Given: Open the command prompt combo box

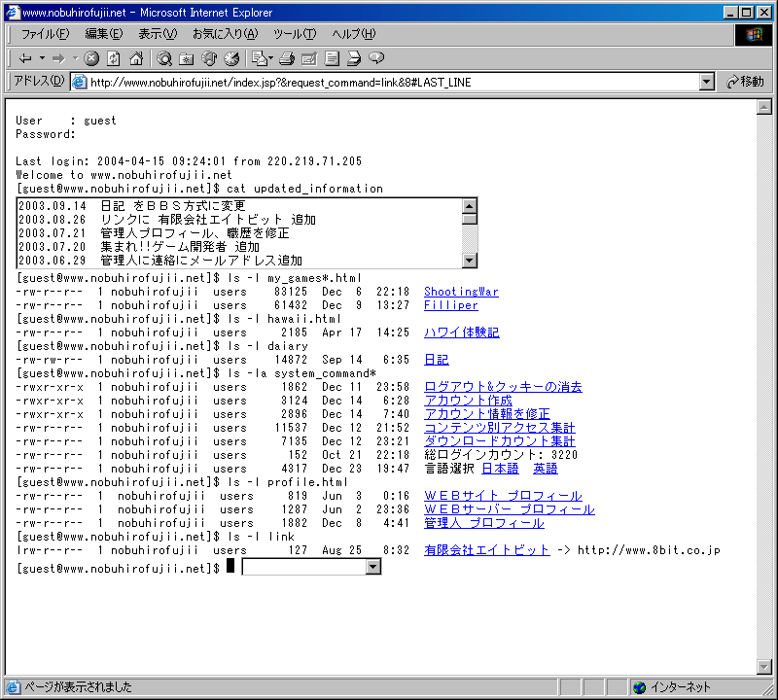Looking at the screenshot, I should point(311,567).
